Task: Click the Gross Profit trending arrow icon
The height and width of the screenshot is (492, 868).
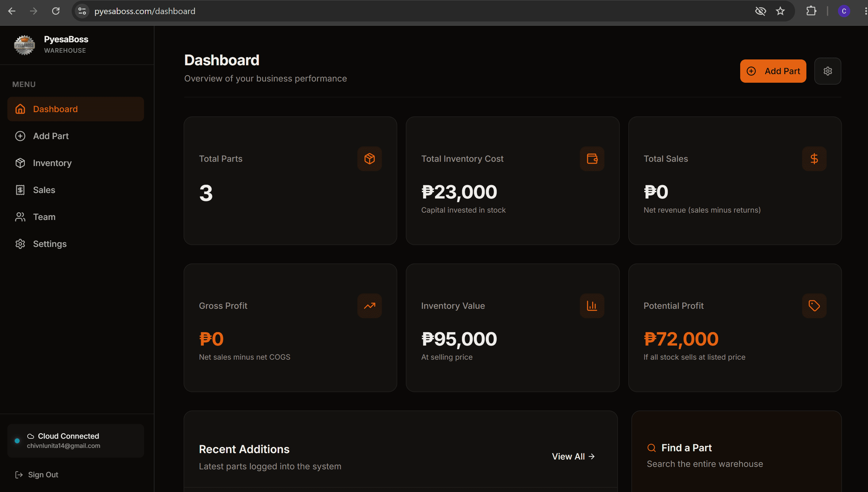Action: click(x=369, y=305)
